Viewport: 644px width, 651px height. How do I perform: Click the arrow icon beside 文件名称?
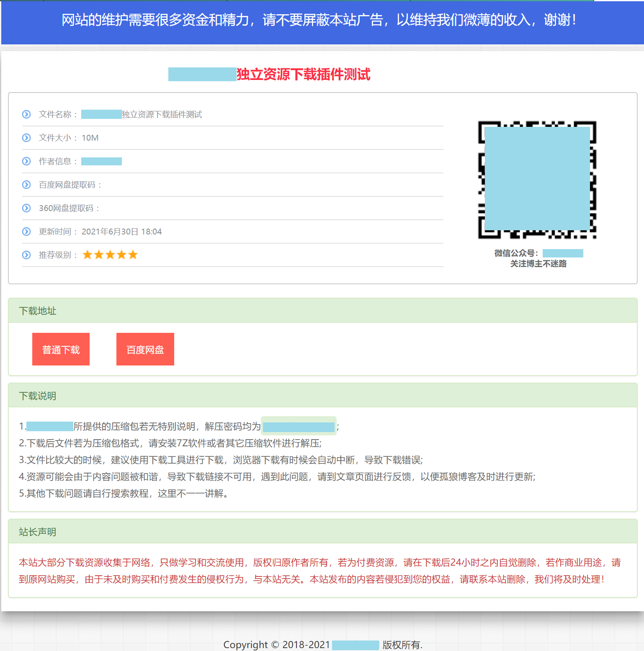[x=26, y=114]
